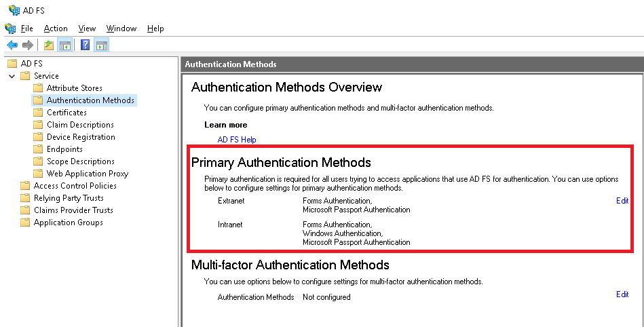Open the File menu

point(26,28)
